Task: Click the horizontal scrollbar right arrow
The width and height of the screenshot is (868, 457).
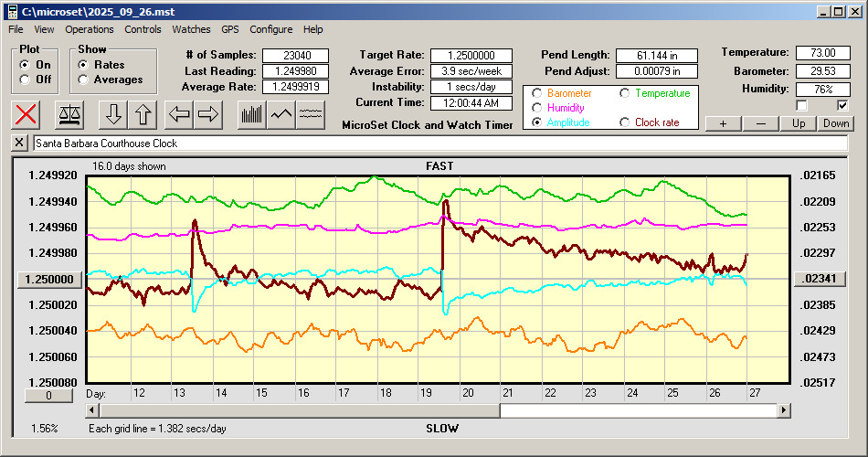Action: pyautogui.click(x=784, y=410)
